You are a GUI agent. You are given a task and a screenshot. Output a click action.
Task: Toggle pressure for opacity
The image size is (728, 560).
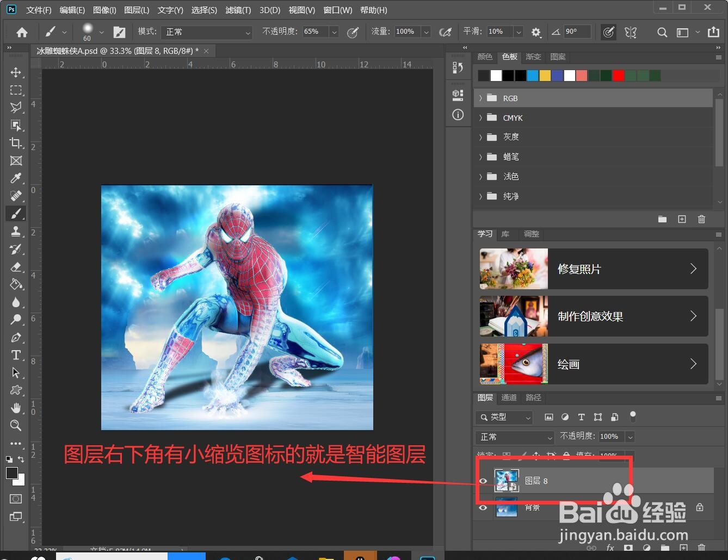tap(353, 32)
